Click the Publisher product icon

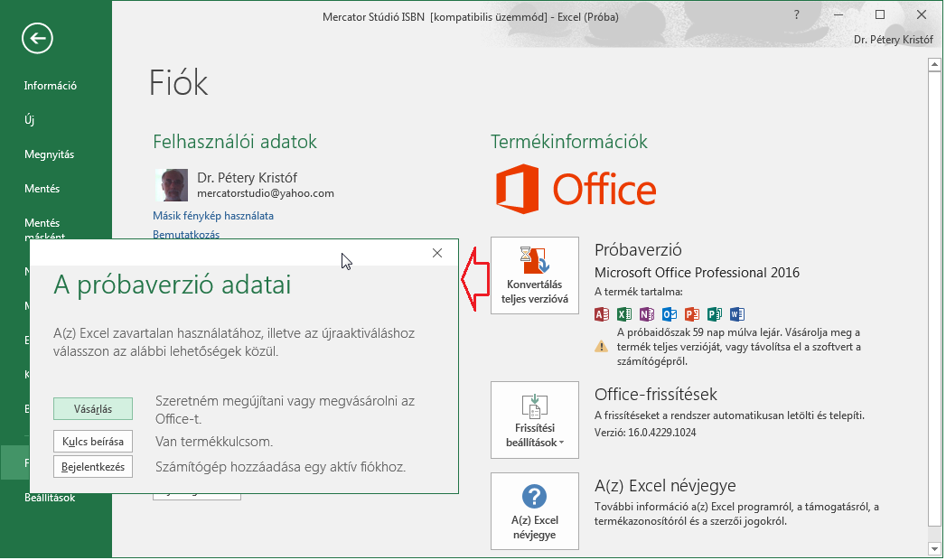click(x=715, y=314)
